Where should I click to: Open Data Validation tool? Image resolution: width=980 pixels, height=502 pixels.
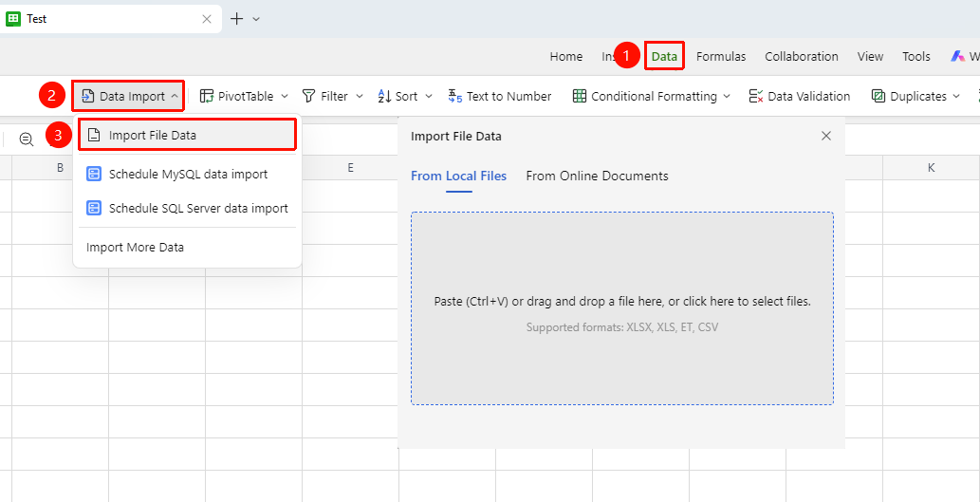point(800,96)
